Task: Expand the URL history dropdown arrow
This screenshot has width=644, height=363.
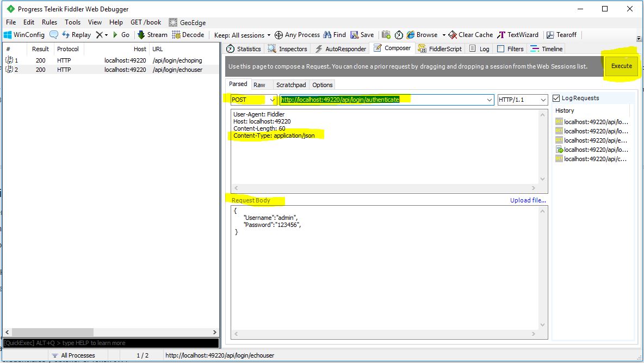Action: (x=490, y=100)
